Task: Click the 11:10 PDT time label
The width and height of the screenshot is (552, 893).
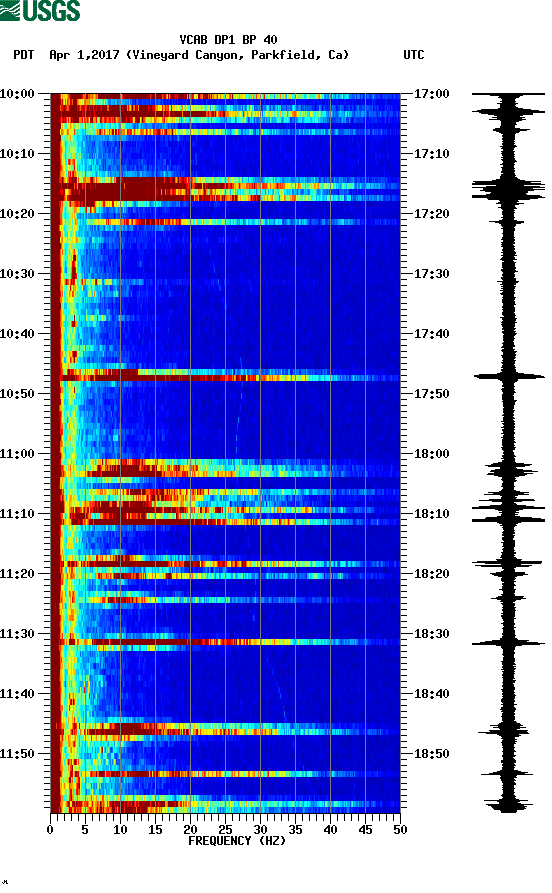Action: (x=17, y=514)
